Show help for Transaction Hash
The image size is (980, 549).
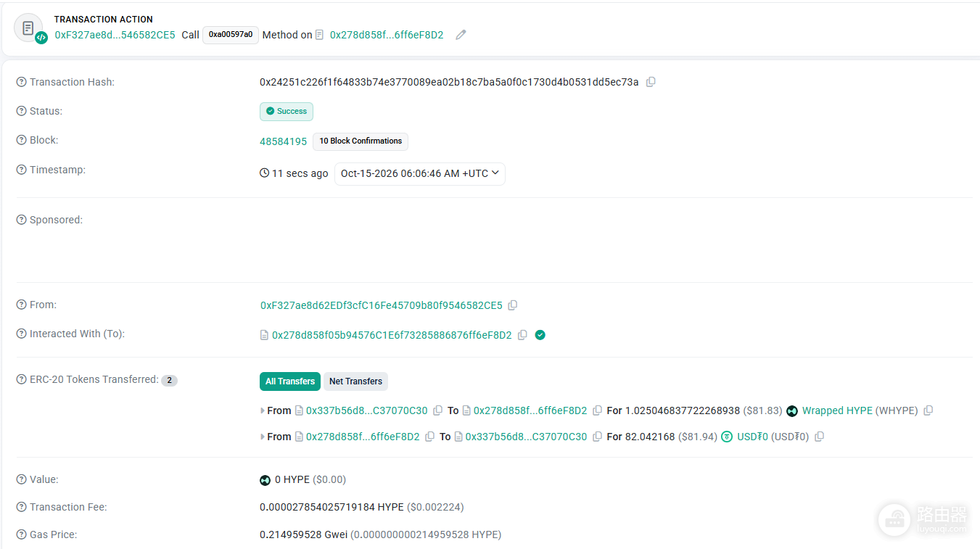coord(22,82)
